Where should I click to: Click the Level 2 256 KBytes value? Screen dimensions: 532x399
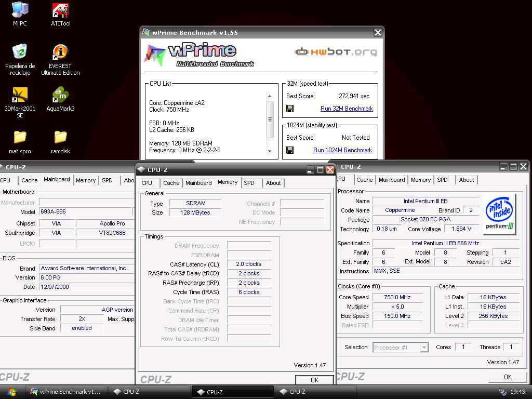point(493,316)
